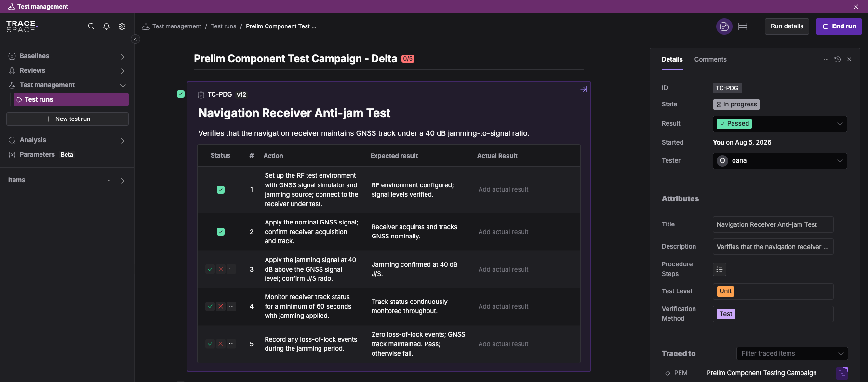This screenshot has width=868, height=382.
Task: Go to Test management breadcrumb
Action: point(177,26)
